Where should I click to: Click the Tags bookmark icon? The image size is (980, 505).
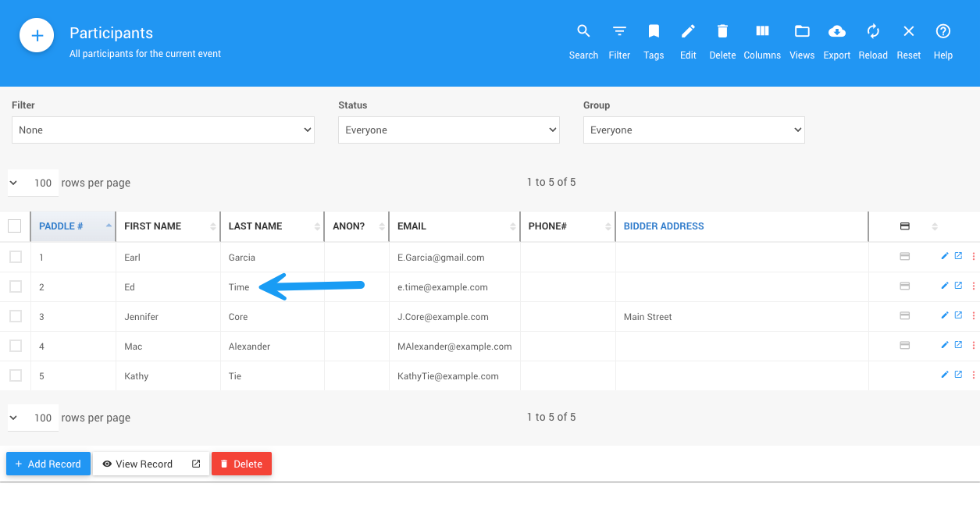654,32
